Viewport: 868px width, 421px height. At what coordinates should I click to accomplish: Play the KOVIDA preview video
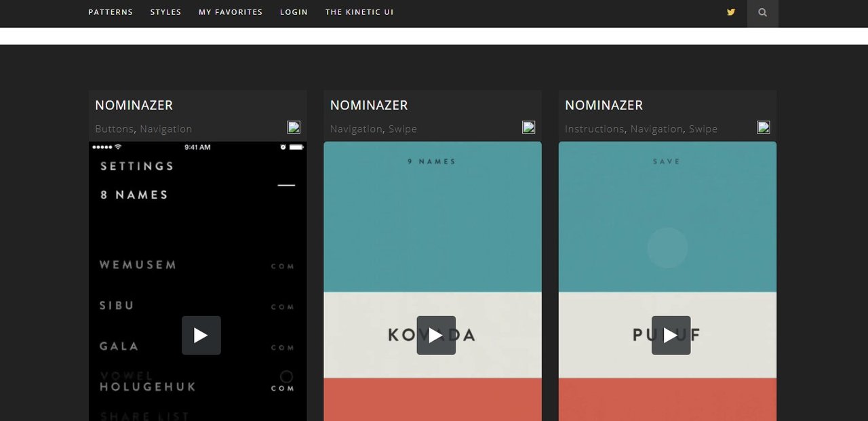click(x=435, y=335)
